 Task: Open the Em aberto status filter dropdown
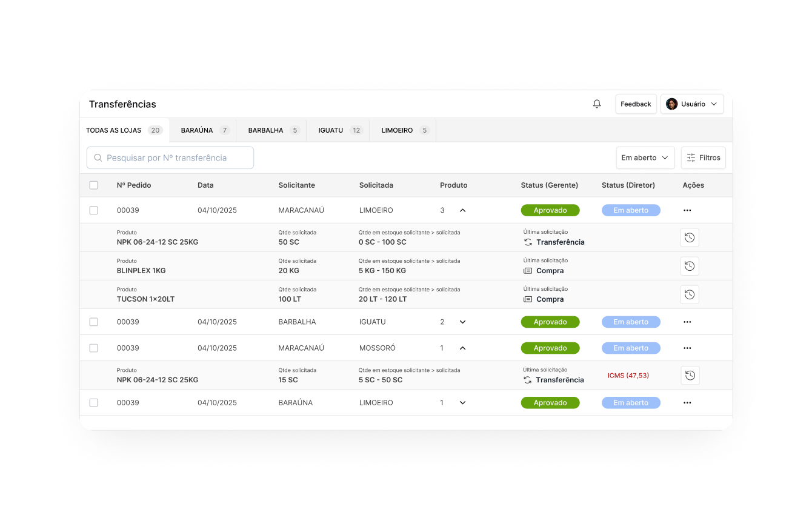645,158
